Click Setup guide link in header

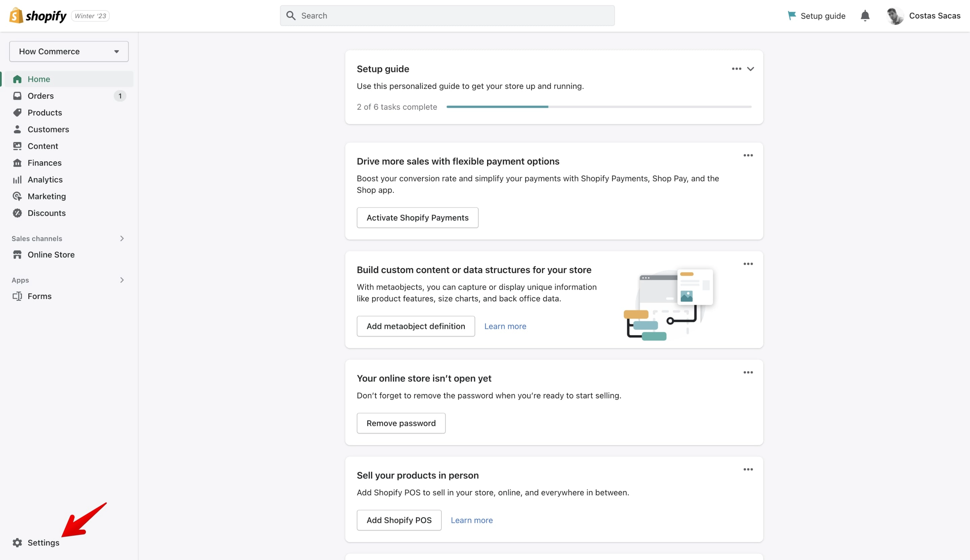coord(816,16)
